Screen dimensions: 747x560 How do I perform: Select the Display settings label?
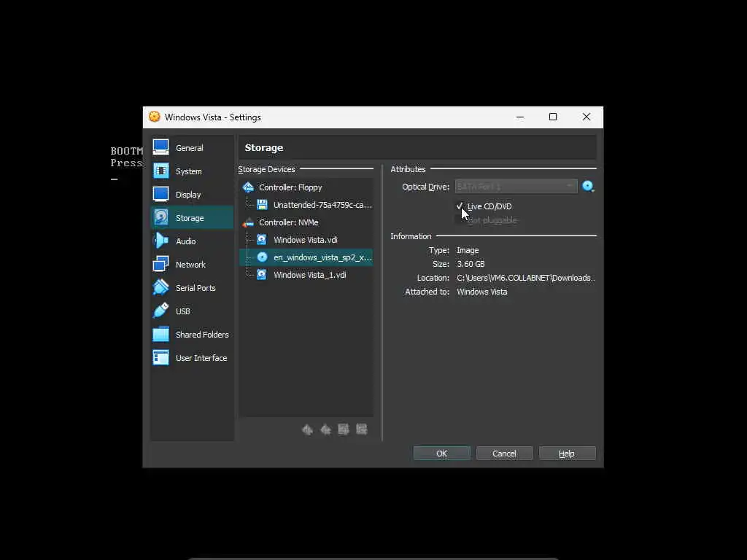(x=188, y=195)
